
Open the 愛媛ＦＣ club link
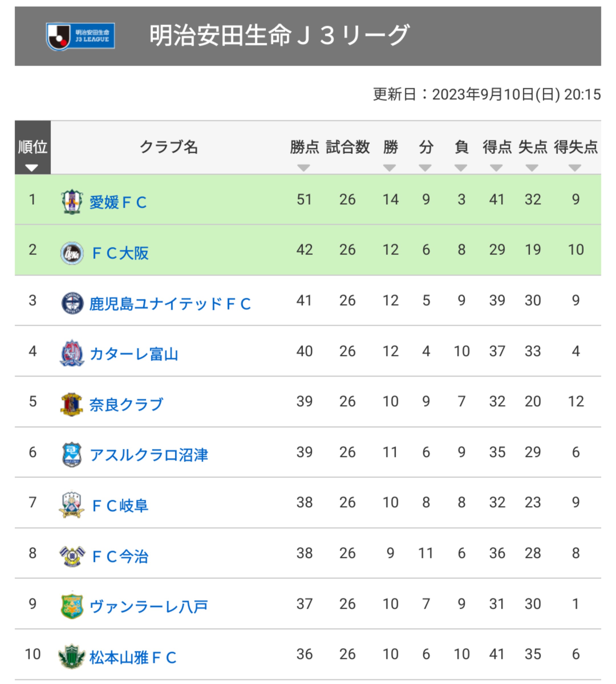click(118, 203)
